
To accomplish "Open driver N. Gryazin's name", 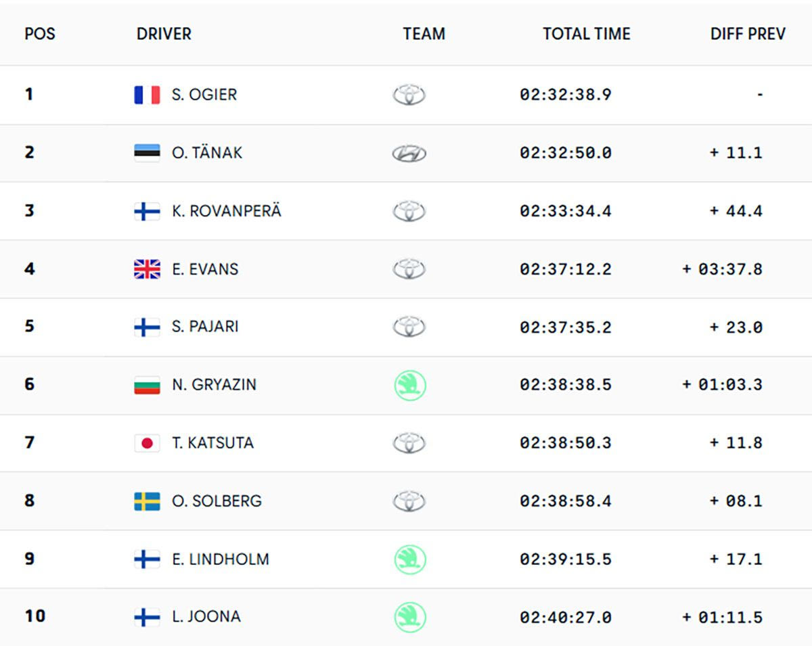I will [214, 385].
